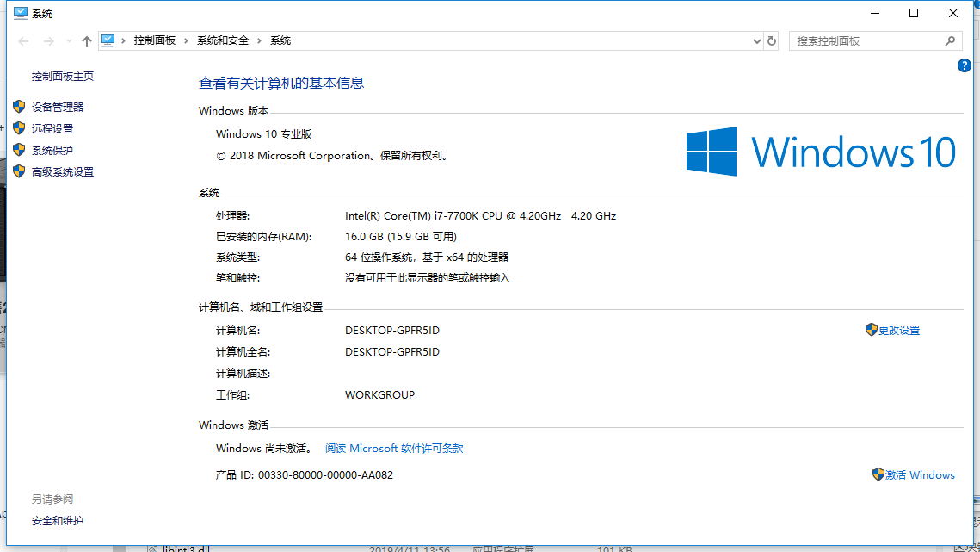
Task: Expand chevron after computer icon in breadcrumb
Action: point(123,40)
